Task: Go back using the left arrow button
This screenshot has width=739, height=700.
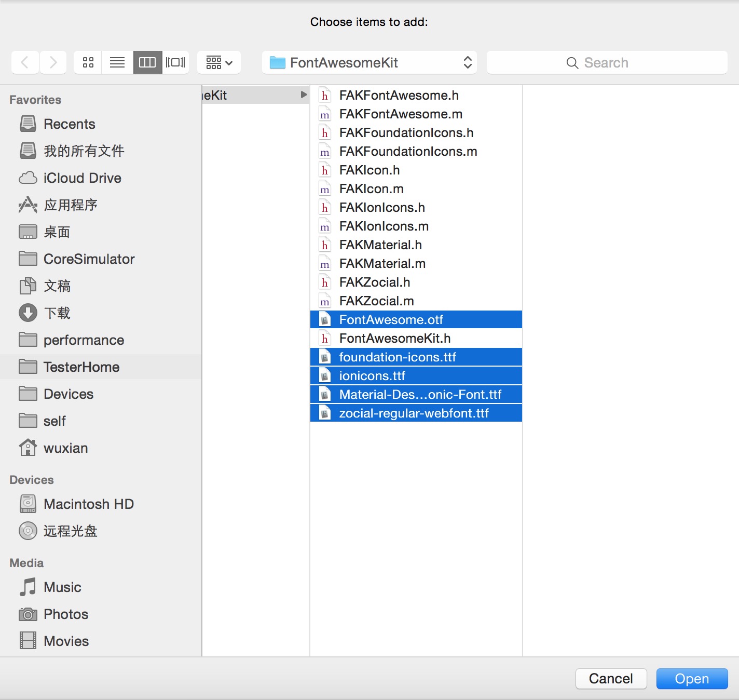Action: [25, 63]
